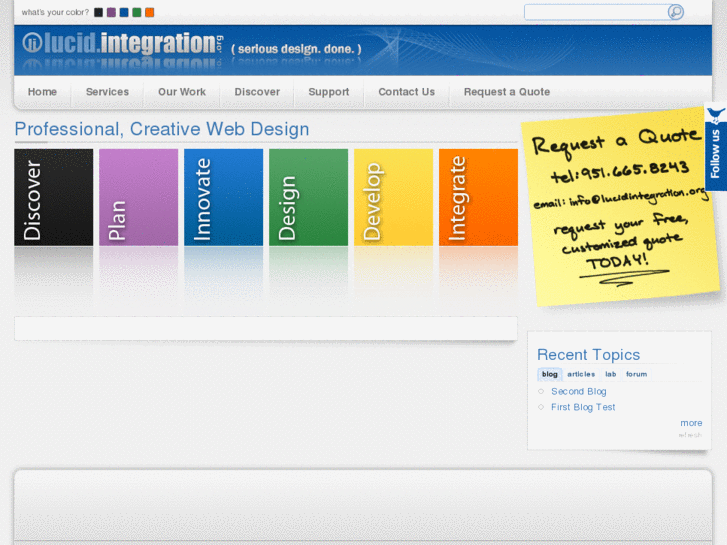Open the black Discover panel
Screen dimensions: 727x545
click(x=53, y=197)
